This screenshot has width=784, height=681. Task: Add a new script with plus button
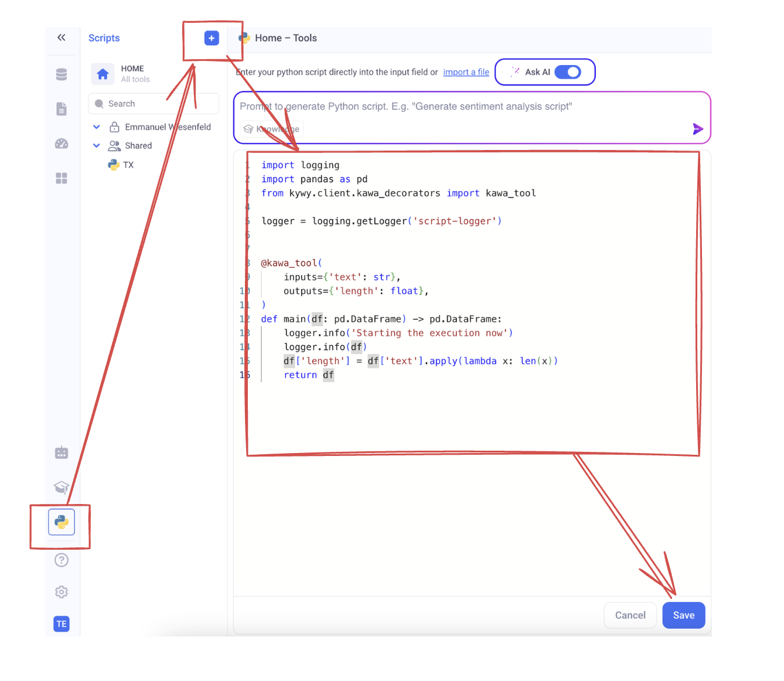click(x=212, y=38)
